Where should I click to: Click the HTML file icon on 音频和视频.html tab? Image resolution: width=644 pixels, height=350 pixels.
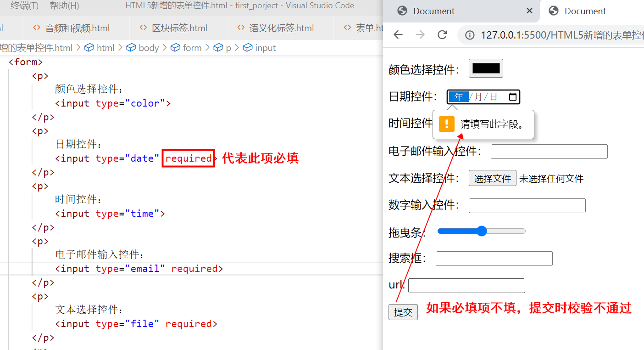tap(36, 28)
